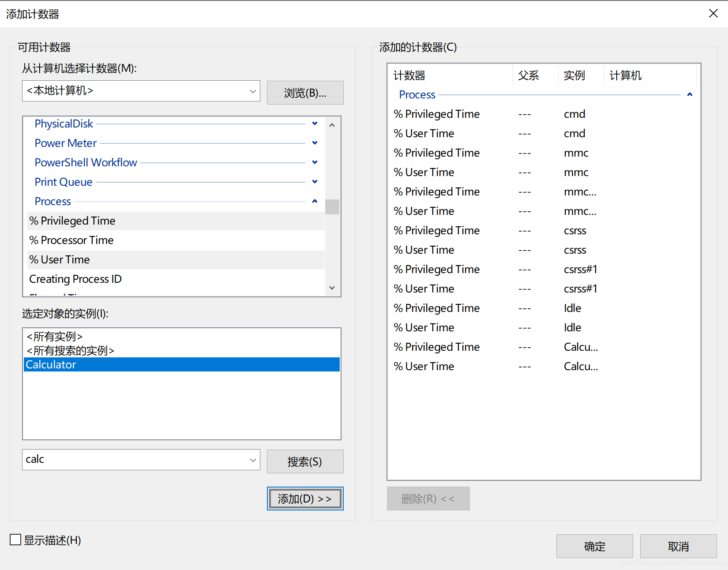Click the PowerShell Workflow category label
The width and height of the screenshot is (728, 570).
click(x=86, y=162)
